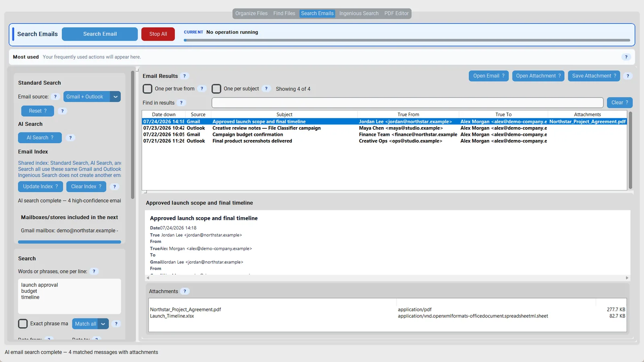
Task: Click help icon beside Match all dropdown
Action: pyautogui.click(x=116, y=324)
